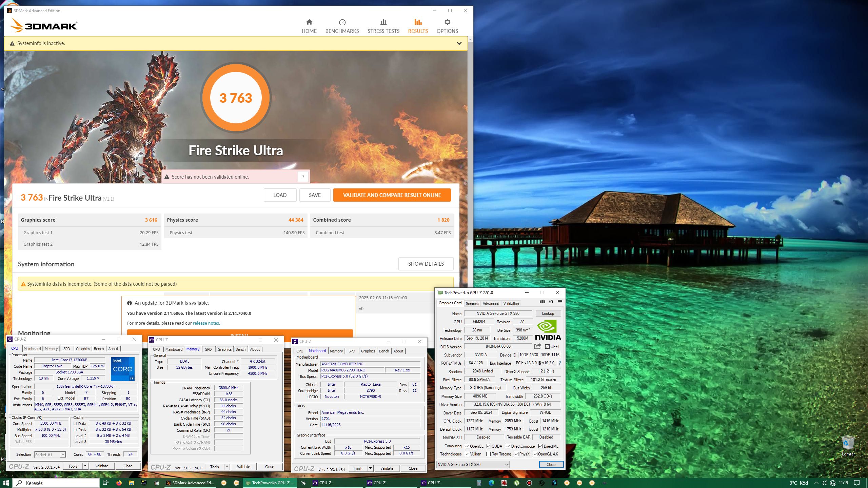Open the GPU-Z hamburger menu
Image resolution: width=868 pixels, height=488 pixels.
[x=560, y=302]
